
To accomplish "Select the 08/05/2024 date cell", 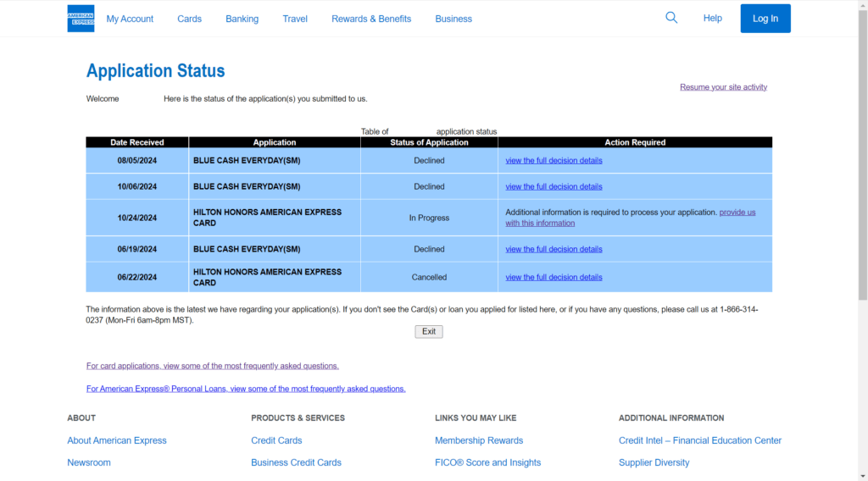I will [137, 160].
